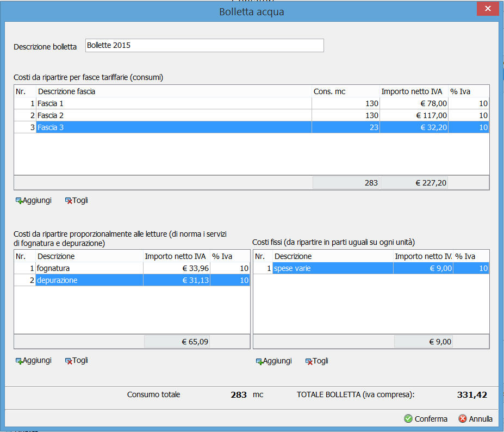
Task: Click the 283 total consumption field in table footer
Action: click(346, 183)
